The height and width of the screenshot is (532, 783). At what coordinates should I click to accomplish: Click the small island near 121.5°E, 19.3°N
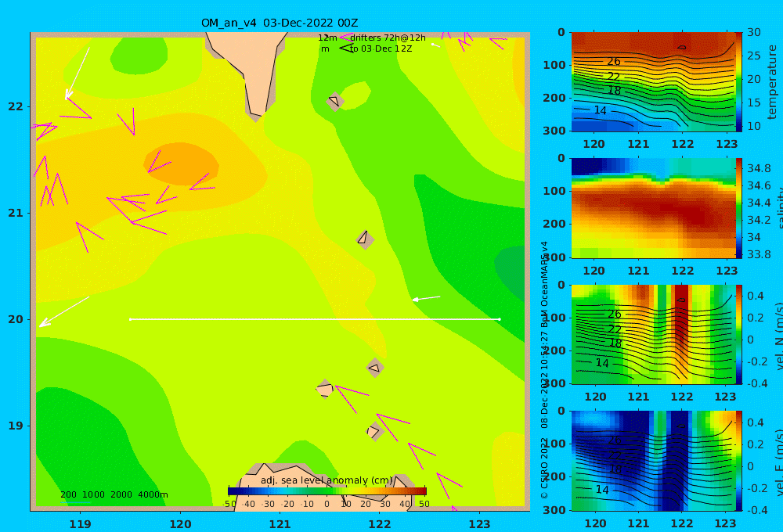tap(325, 389)
